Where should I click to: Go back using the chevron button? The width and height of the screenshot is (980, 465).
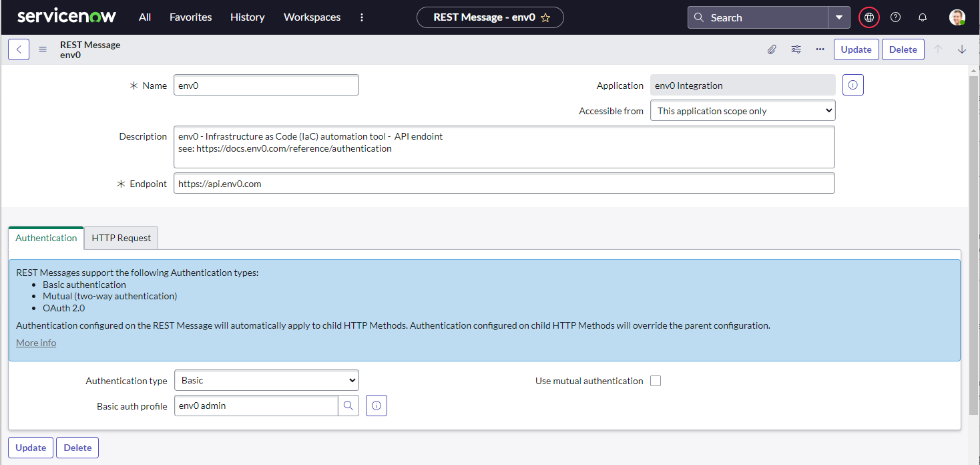click(19, 49)
